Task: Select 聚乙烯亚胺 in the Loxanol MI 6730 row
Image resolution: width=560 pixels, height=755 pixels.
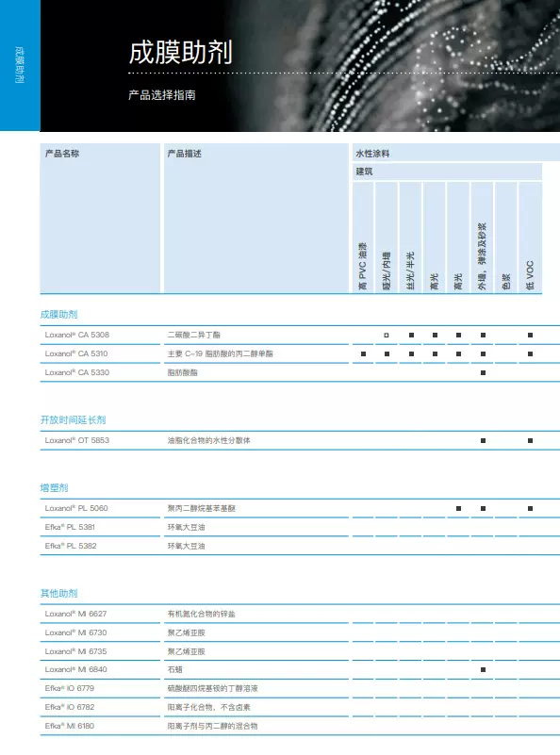Action: [x=187, y=632]
